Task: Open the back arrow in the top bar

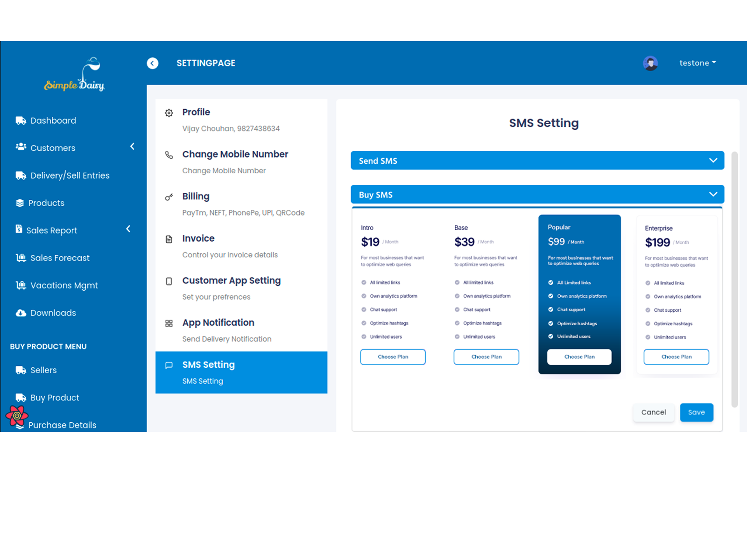Action: coord(153,63)
